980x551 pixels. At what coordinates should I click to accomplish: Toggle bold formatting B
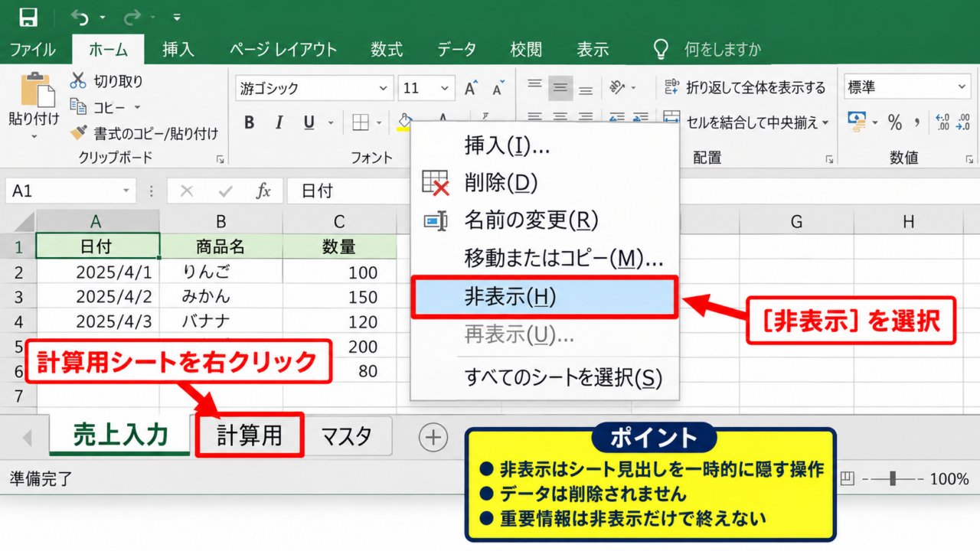click(249, 122)
